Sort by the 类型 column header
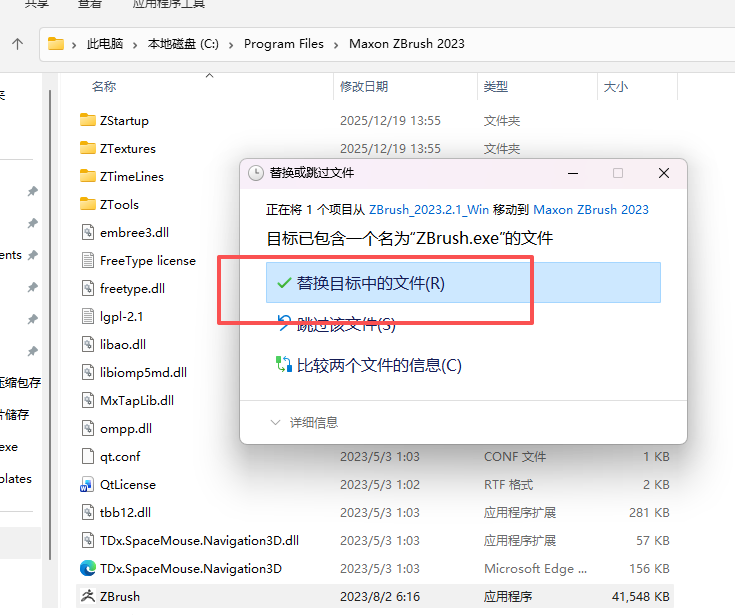Viewport: 735px width, 615px height. [x=495, y=86]
